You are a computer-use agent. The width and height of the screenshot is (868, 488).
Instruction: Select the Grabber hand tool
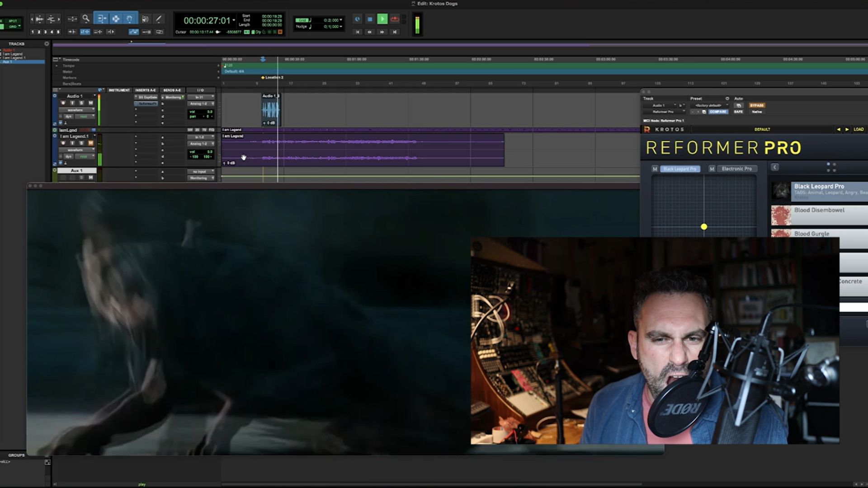tap(130, 19)
